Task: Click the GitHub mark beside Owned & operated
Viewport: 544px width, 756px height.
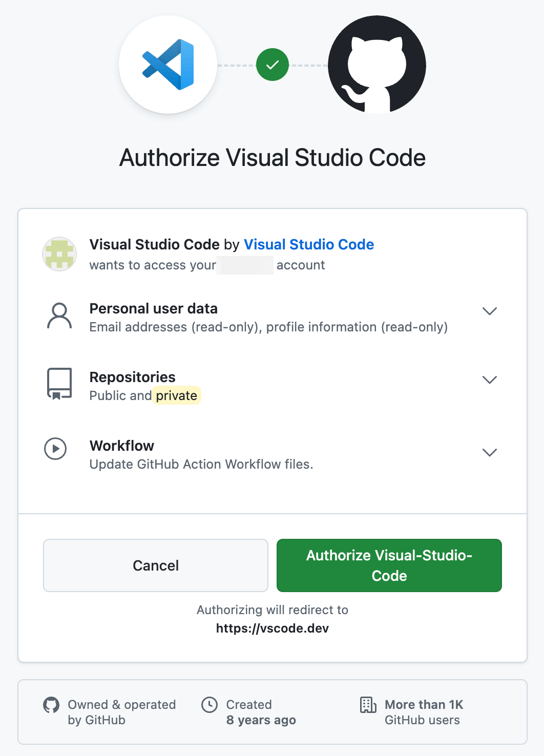Action: (x=51, y=705)
